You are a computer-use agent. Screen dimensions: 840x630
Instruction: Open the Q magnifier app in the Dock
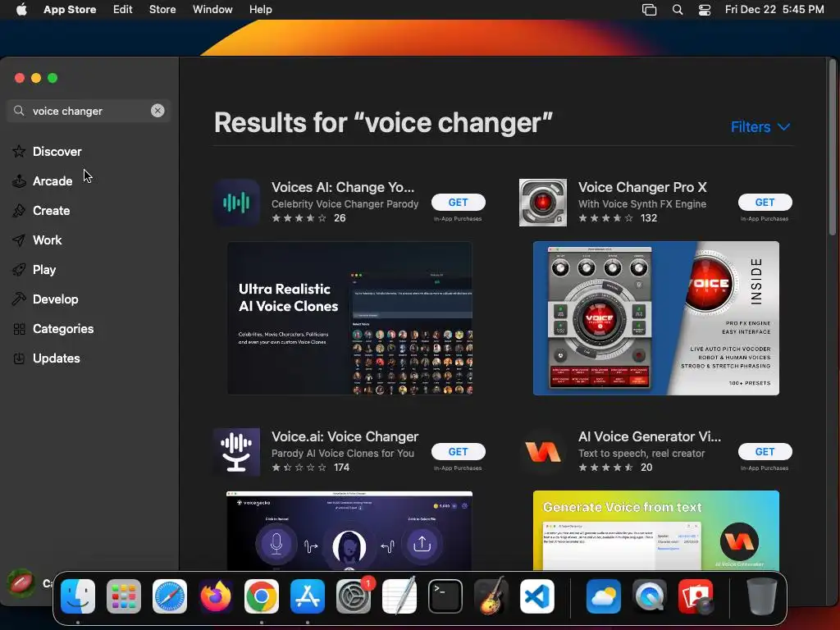point(650,596)
